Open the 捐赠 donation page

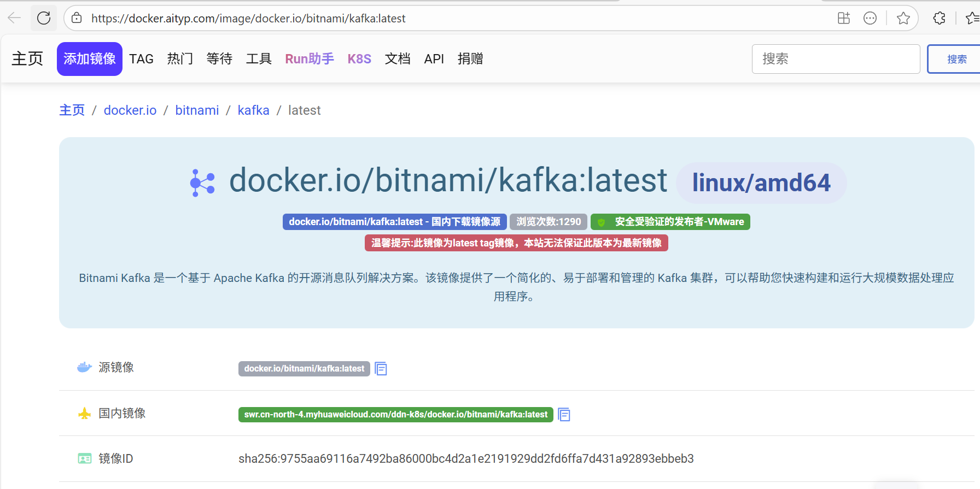(x=470, y=59)
